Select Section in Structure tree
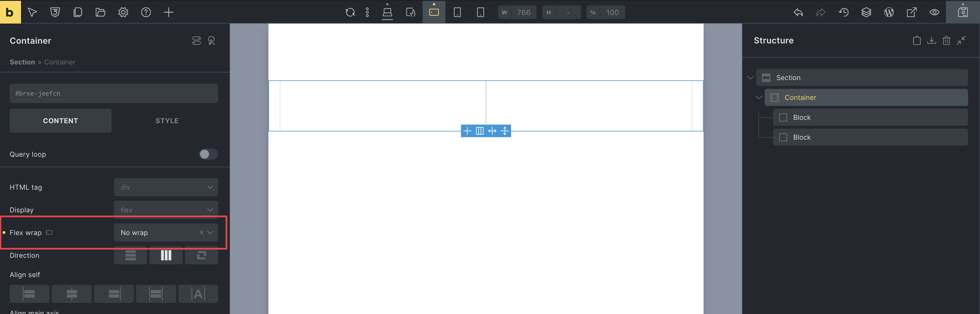The width and height of the screenshot is (980, 314). (862, 78)
